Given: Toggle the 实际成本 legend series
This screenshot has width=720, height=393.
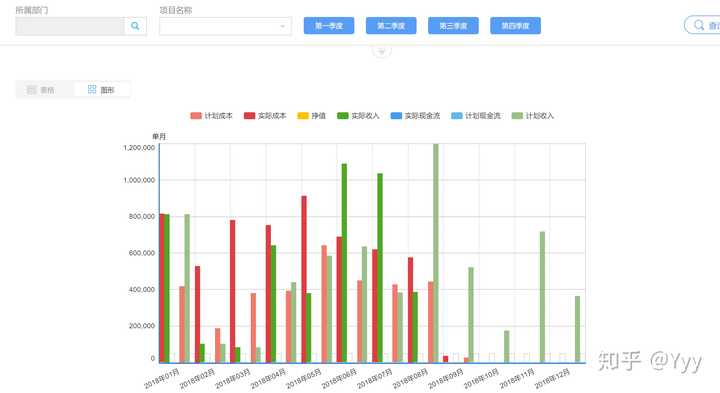Looking at the screenshot, I should pyautogui.click(x=265, y=116).
